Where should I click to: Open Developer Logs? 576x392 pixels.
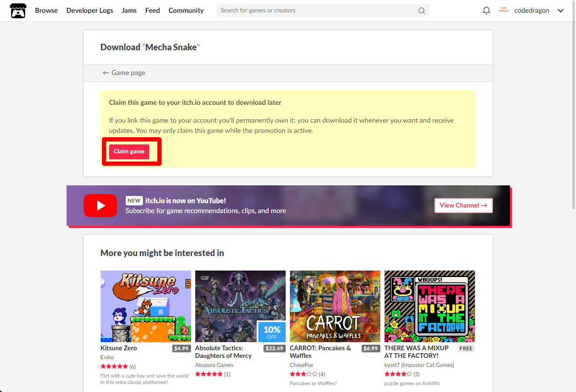[90, 11]
